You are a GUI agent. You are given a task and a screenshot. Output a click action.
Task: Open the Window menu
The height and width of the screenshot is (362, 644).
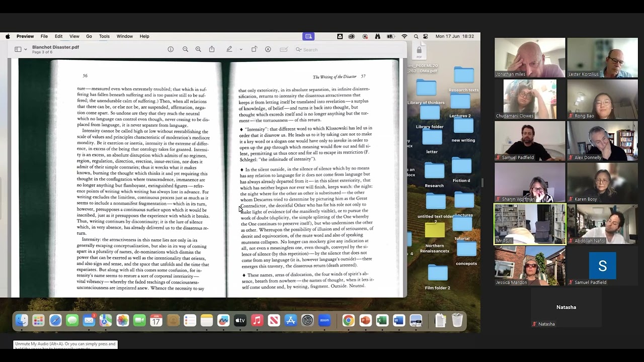[125, 36]
